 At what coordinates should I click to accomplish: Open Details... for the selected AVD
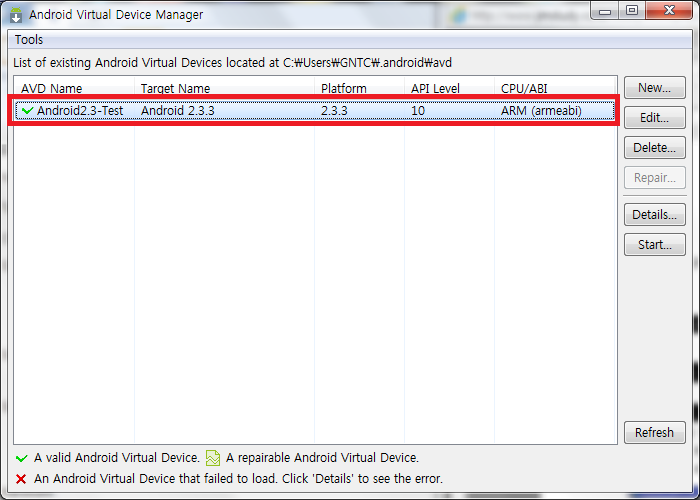pyautogui.click(x=654, y=214)
